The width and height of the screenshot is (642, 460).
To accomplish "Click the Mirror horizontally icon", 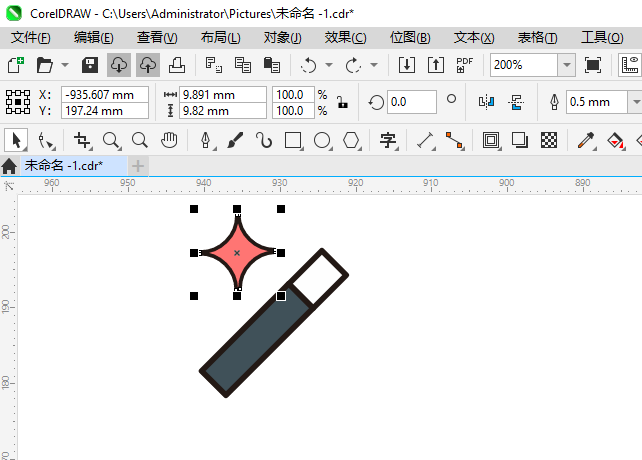I will click(486, 102).
